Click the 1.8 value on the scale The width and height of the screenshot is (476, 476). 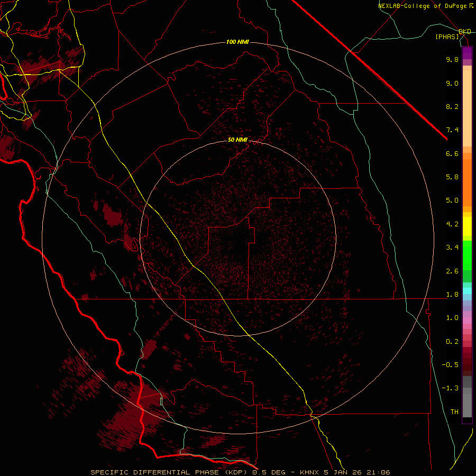click(452, 295)
